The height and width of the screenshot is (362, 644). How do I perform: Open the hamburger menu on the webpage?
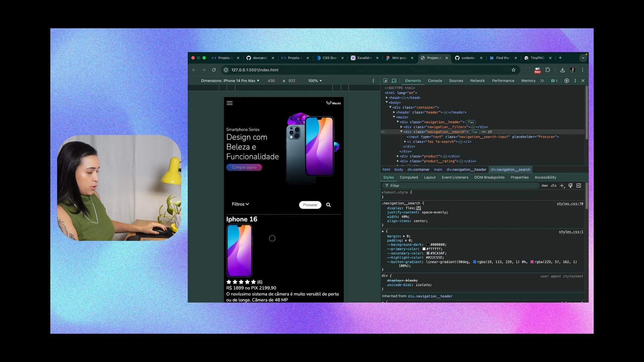click(229, 103)
